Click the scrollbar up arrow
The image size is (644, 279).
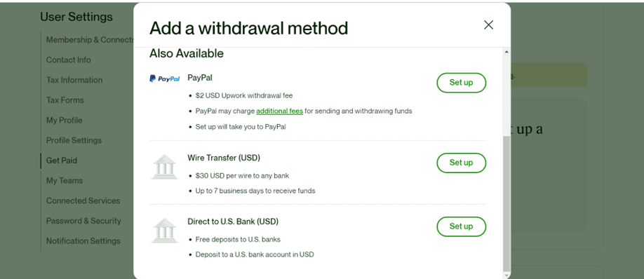[x=507, y=52]
